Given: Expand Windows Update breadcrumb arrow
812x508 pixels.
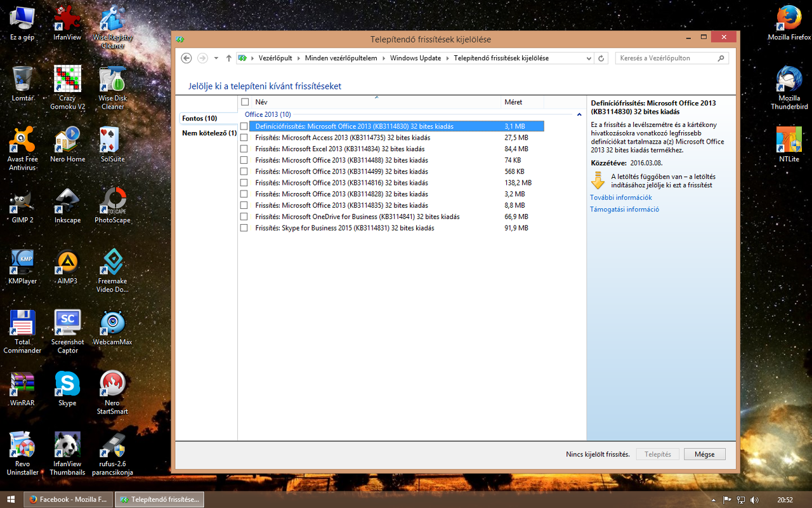Looking at the screenshot, I should pyautogui.click(x=447, y=58).
